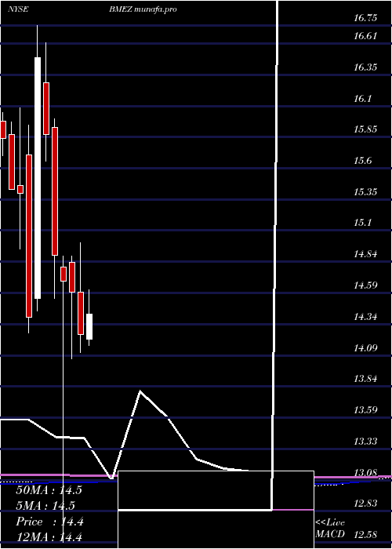Click the BMEZ munafa.pro title text
Screen dimensions: 392x549
(x=143, y=9)
